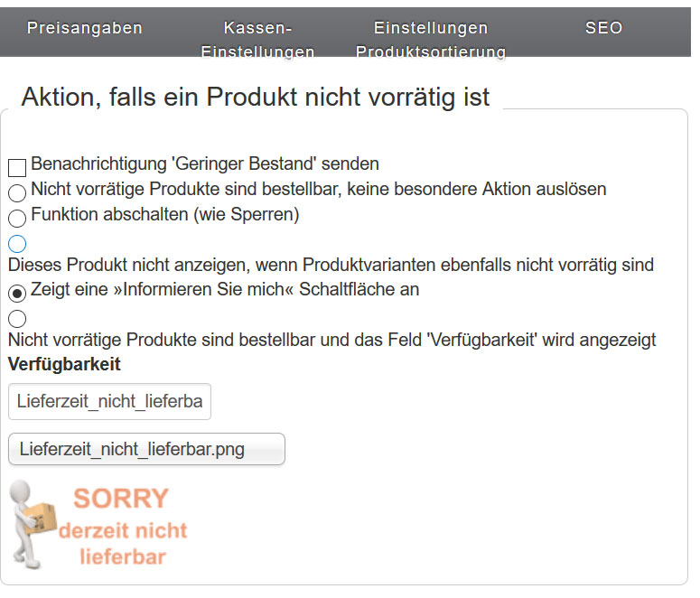700x598 pixels.
Task: Enable the 'Geringer Bestand' notification checkbox
Action: [x=17, y=167]
